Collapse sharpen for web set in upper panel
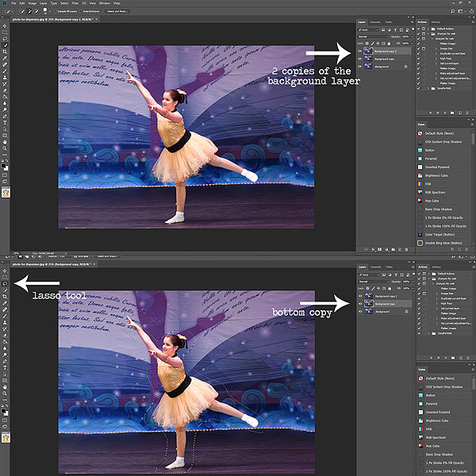 tap(428, 33)
